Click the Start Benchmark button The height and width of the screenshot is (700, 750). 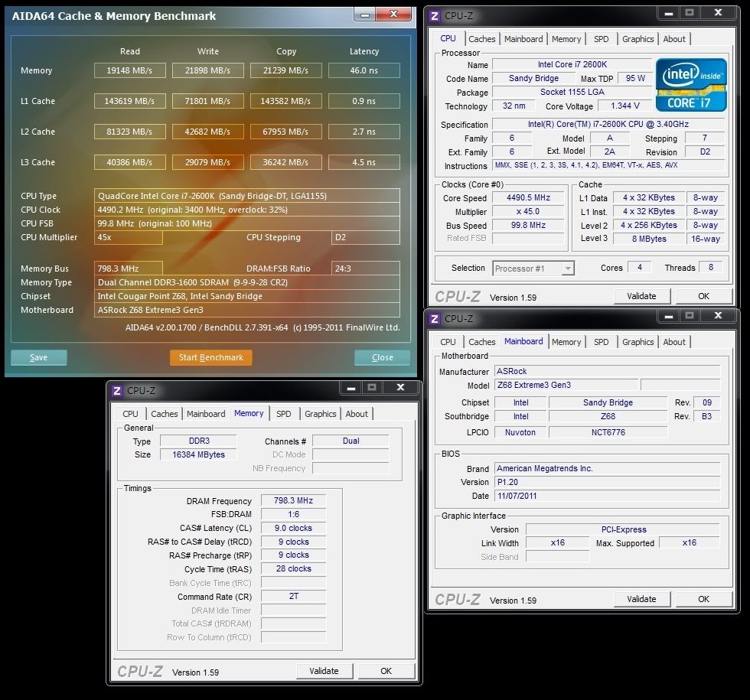click(211, 357)
